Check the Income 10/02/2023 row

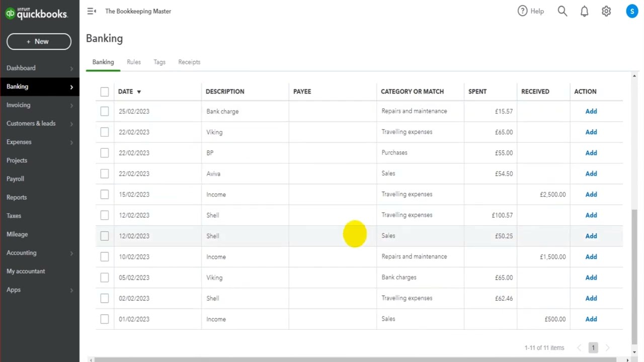click(104, 256)
